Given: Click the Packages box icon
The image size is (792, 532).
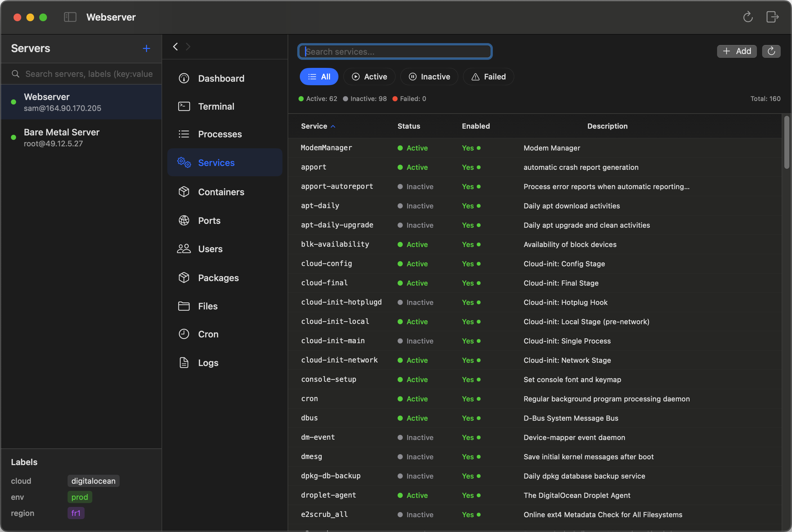Looking at the screenshot, I should click(x=184, y=278).
